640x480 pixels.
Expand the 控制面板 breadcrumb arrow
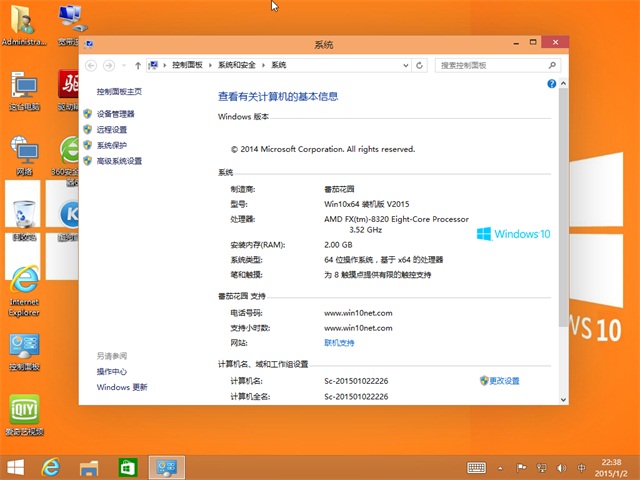click(208, 65)
